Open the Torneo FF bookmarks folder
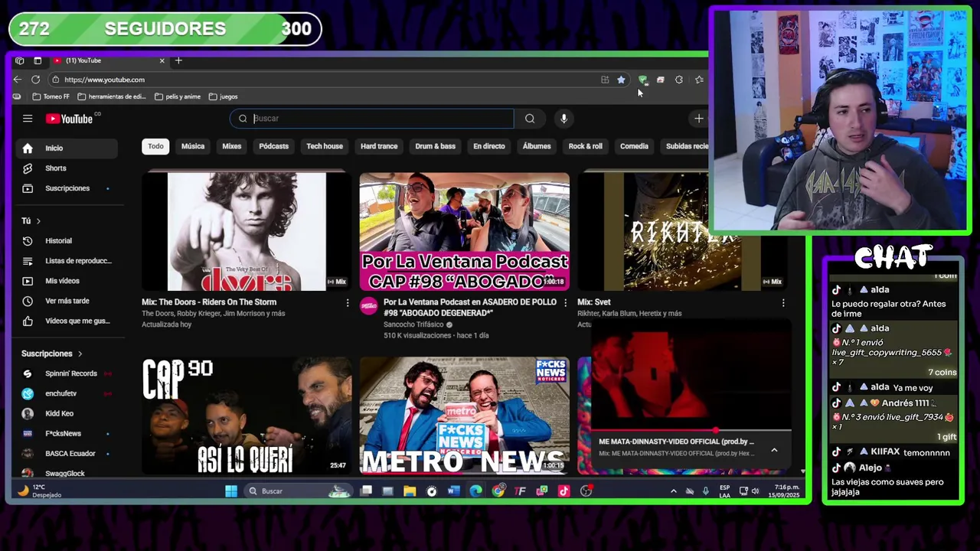The height and width of the screenshot is (551, 980). coord(51,97)
